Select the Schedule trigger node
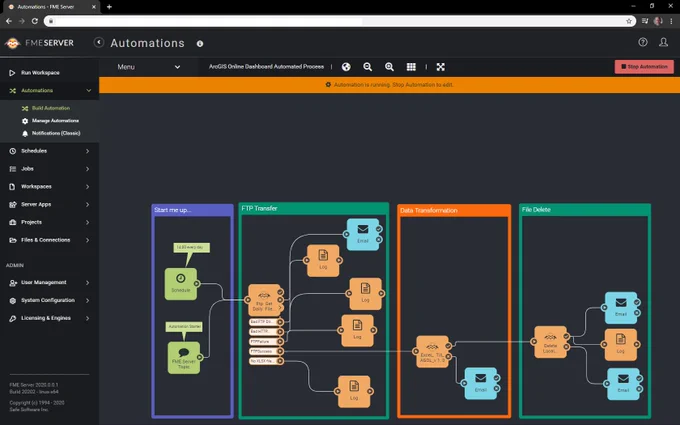 point(181,284)
